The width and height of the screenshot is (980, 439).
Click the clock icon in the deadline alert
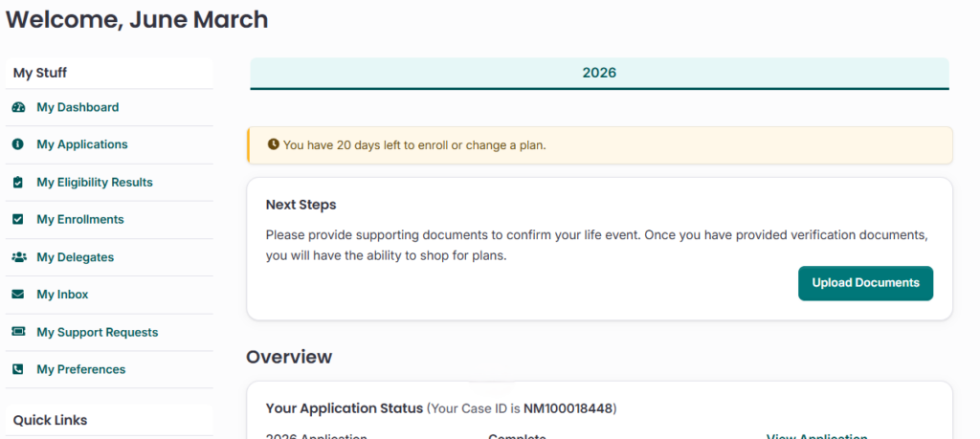click(x=274, y=144)
